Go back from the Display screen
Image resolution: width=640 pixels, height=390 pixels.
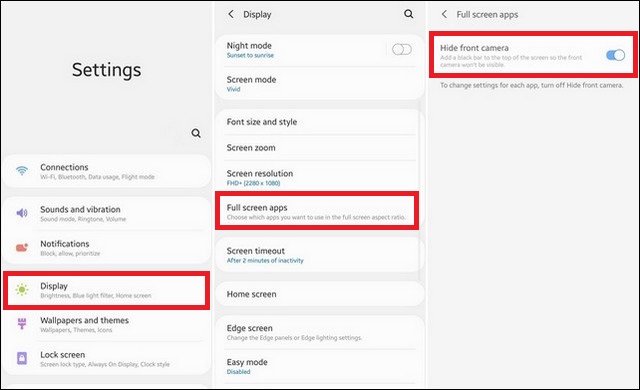click(x=231, y=14)
